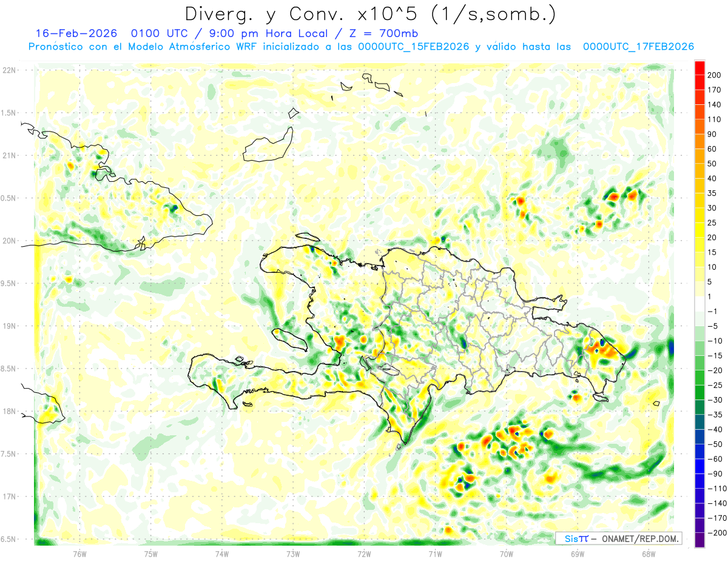
Task: Click the '18N' latitude label
Action: 9,411
